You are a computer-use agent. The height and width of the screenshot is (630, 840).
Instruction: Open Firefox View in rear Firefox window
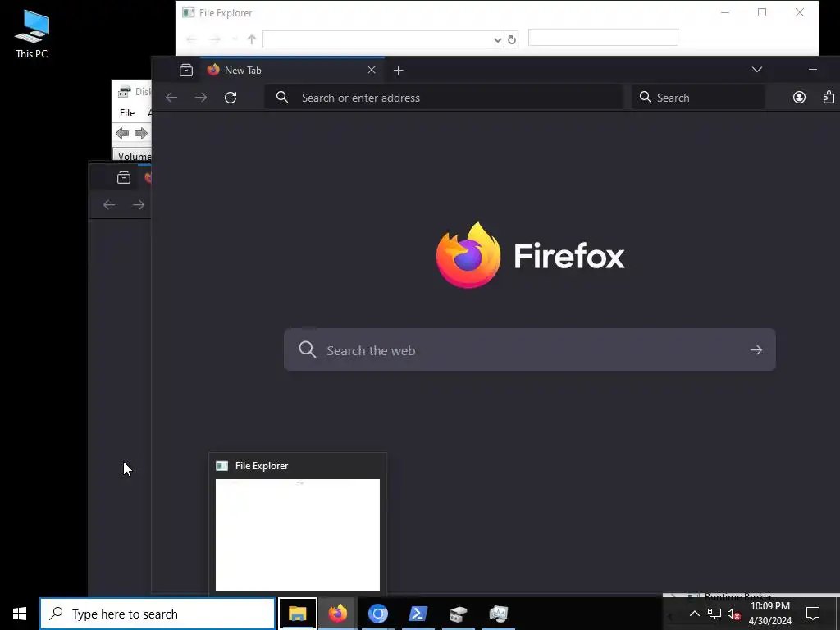(124, 178)
